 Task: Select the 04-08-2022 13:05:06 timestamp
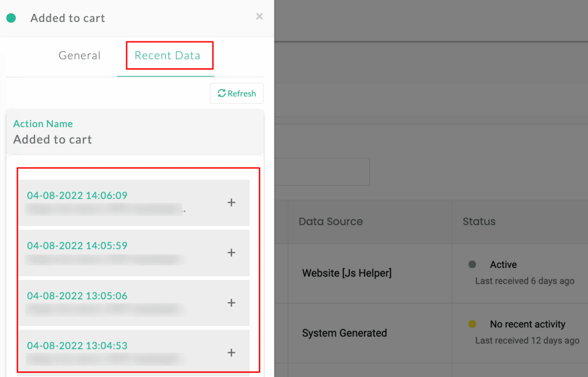click(77, 296)
